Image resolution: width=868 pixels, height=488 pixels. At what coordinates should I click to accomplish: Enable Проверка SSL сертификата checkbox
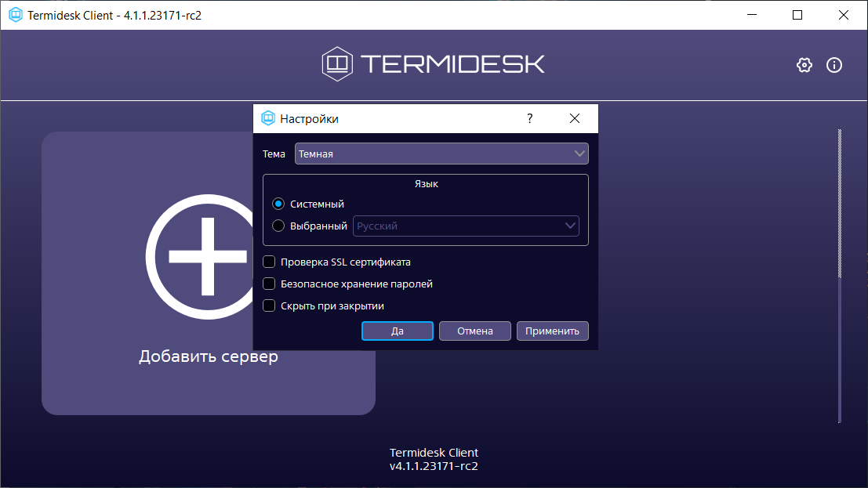269,262
